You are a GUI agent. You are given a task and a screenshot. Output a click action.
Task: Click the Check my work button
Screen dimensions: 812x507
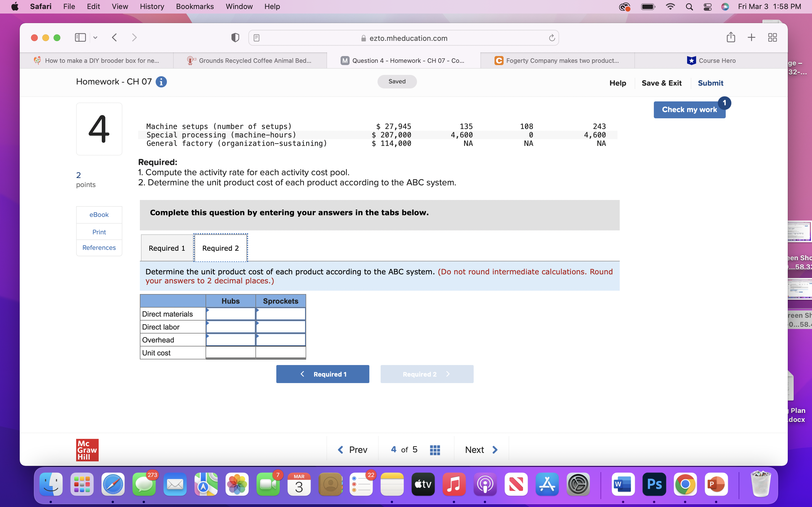tap(689, 109)
